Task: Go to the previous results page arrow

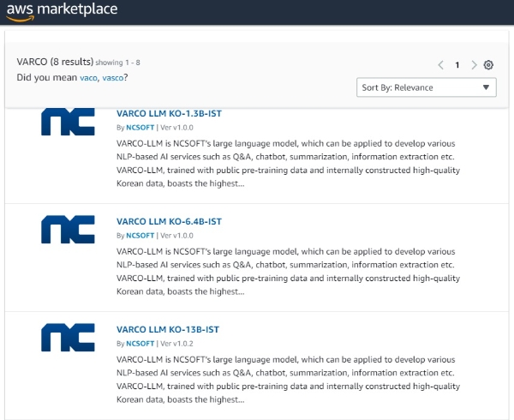Action: point(441,65)
